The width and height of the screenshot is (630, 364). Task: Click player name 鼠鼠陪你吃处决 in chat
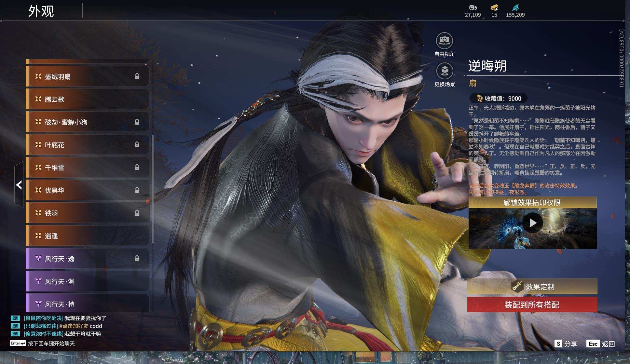pyautogui.click(x=43, y=318)
